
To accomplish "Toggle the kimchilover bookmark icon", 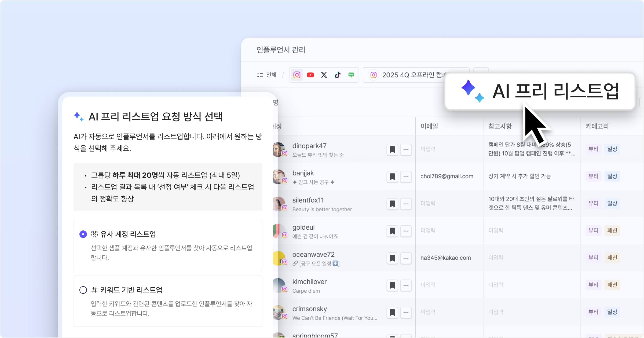I will point(392,285).
